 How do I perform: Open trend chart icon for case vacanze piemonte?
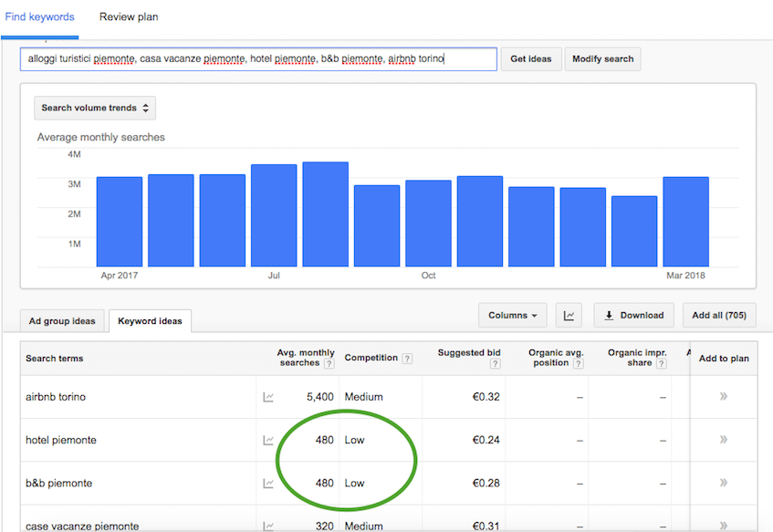[268, 527]
